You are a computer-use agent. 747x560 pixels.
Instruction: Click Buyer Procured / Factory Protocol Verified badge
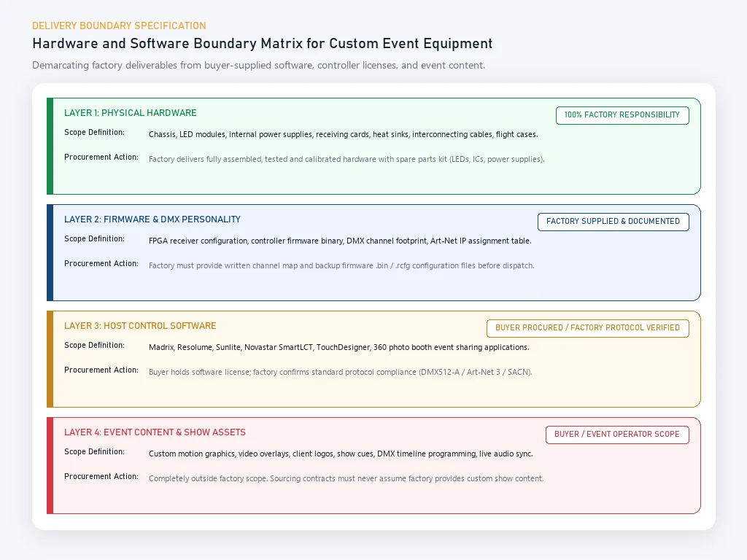(x=587, y=328)
